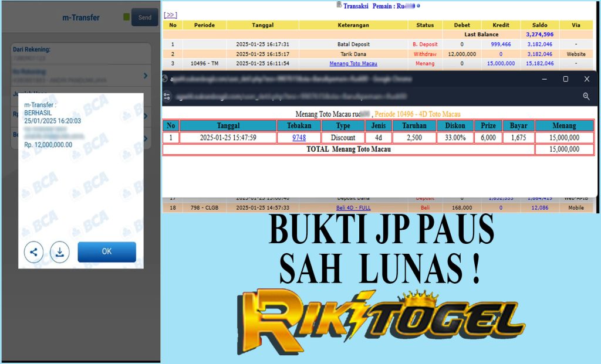Click the 6,000 Prize cell
This screenshot has height=364, width=601.
(x=488, y=137)
